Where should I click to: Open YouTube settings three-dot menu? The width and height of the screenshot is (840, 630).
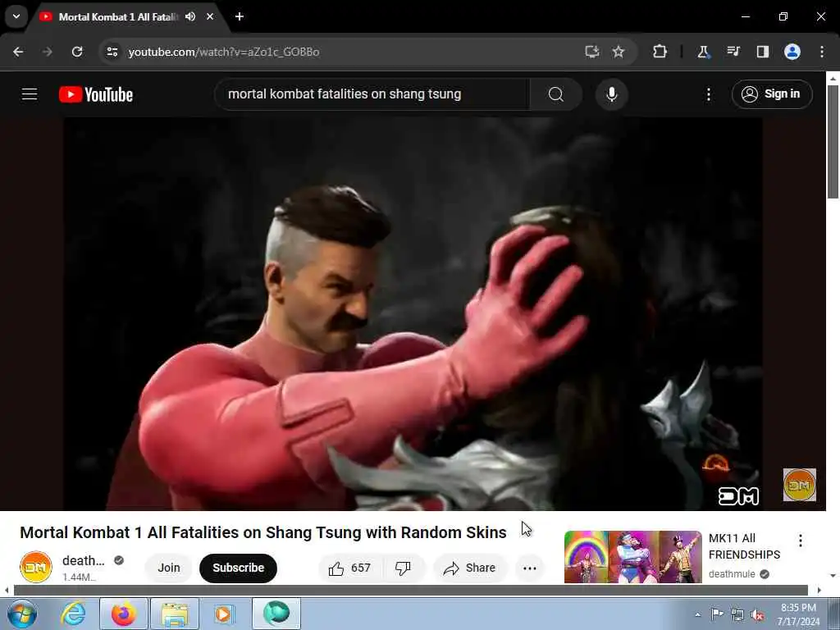pyautogui.click(x=708, y=94)
